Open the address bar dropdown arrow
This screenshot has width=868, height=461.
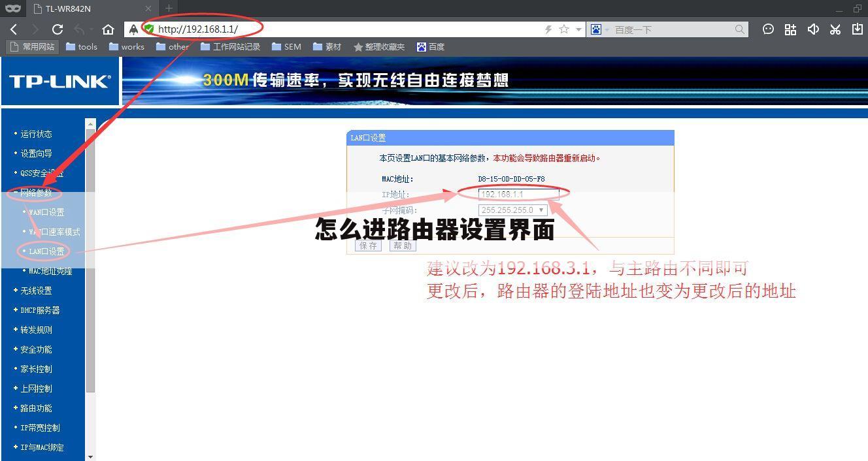tap(578, 30)
